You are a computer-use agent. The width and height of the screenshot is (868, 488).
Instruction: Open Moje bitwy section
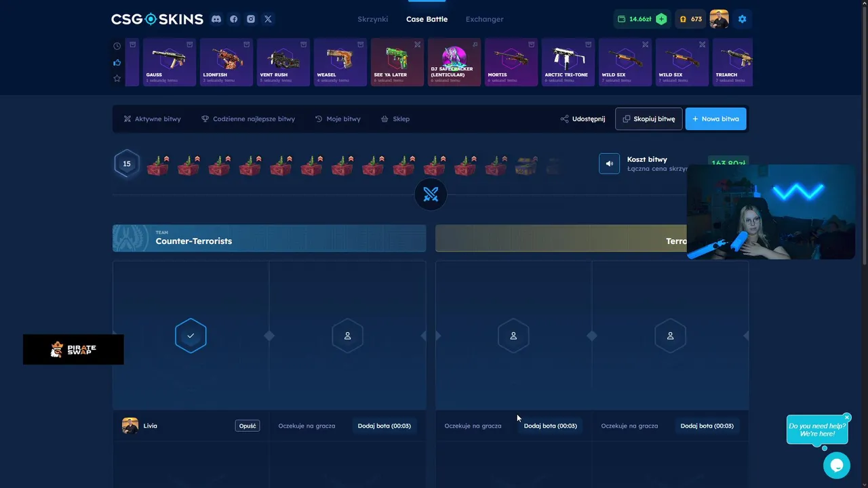point(338,119)
